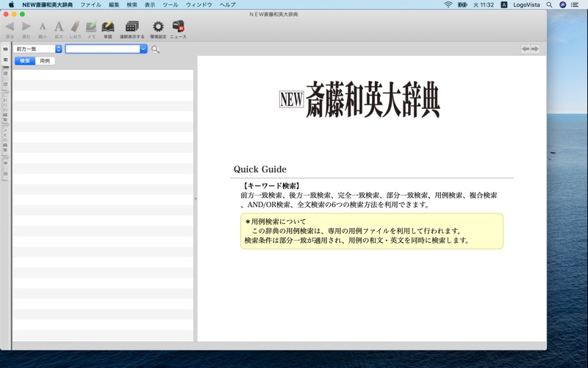Click the input source A icon

click(x=504, y=4)
